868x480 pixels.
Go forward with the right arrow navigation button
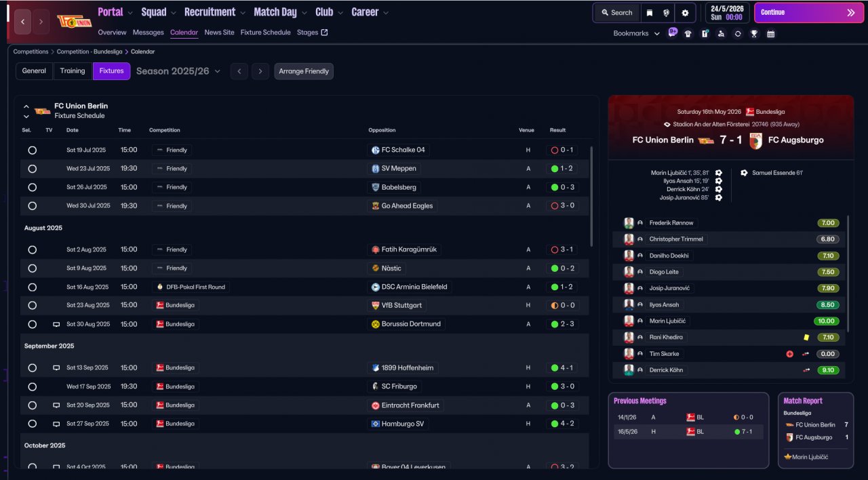(41, 22)
